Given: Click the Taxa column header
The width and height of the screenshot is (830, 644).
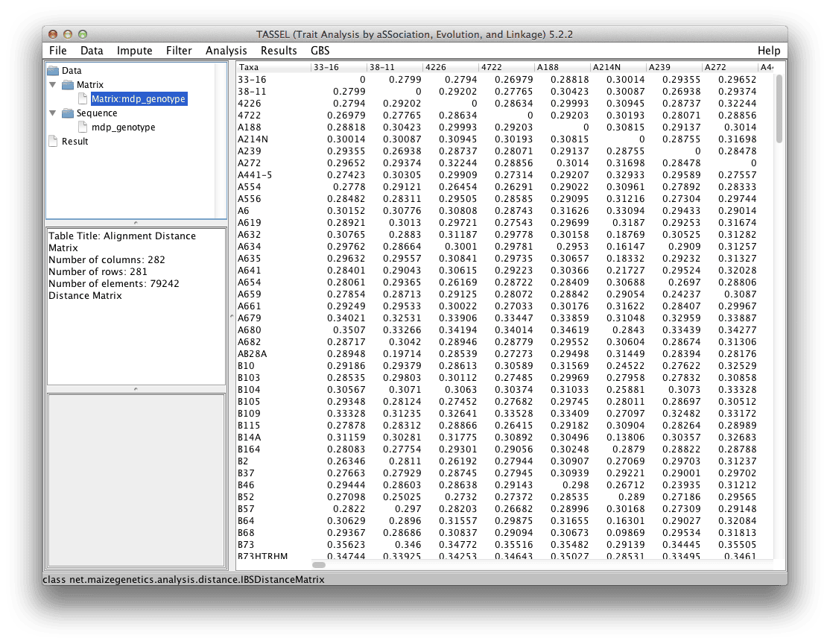Looking at the screenshot, I should pyautogui.click(x=273, y=67).
